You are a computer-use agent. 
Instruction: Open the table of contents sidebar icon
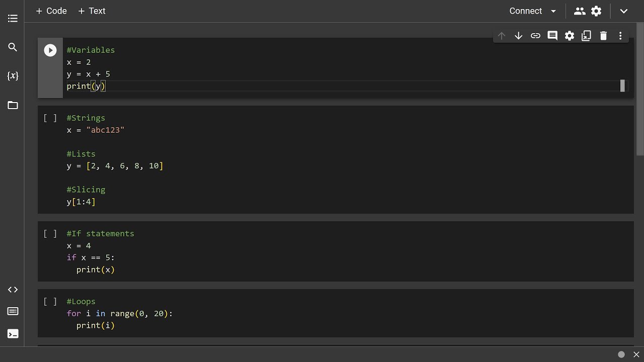(13, 19)
